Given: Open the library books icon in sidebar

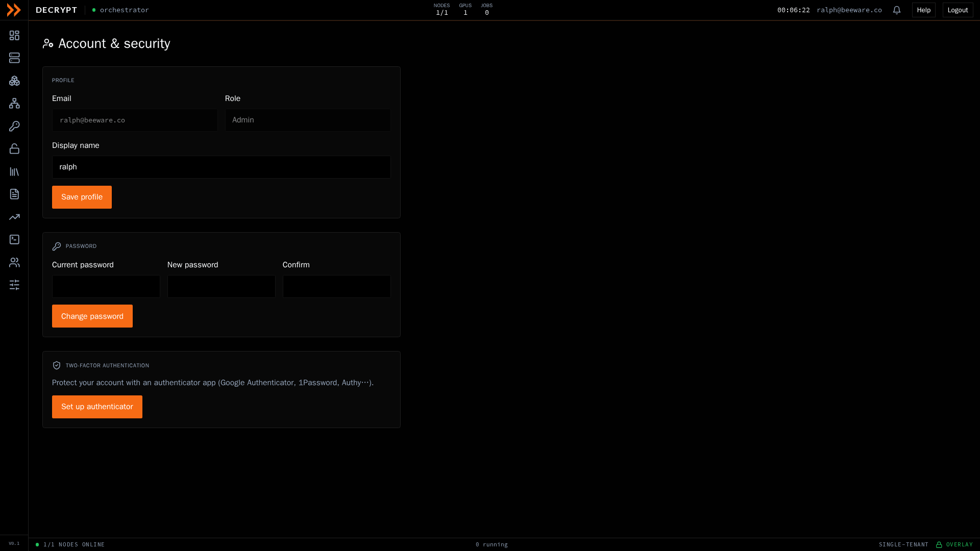Looking at the screenshot, I should [14, 171].
